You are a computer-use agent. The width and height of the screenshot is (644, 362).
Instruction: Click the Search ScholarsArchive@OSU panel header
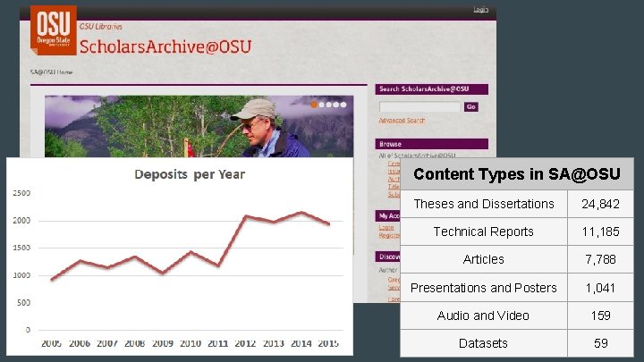(x=432, y=89)
